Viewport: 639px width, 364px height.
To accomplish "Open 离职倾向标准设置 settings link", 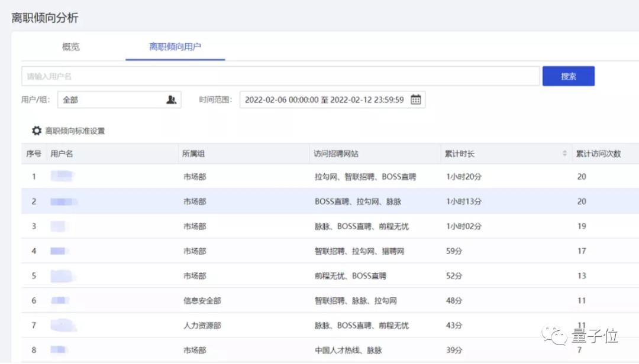I will tap(75, 131).
